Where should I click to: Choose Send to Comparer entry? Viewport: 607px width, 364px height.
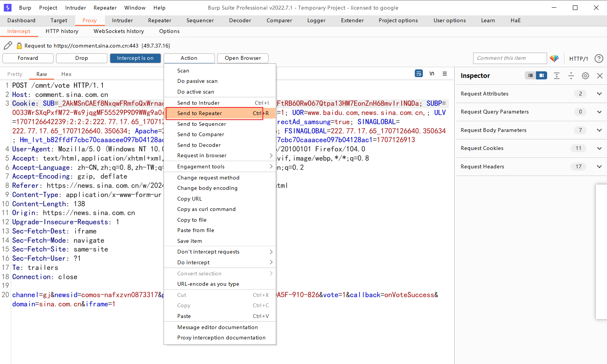tap(220, 135)
